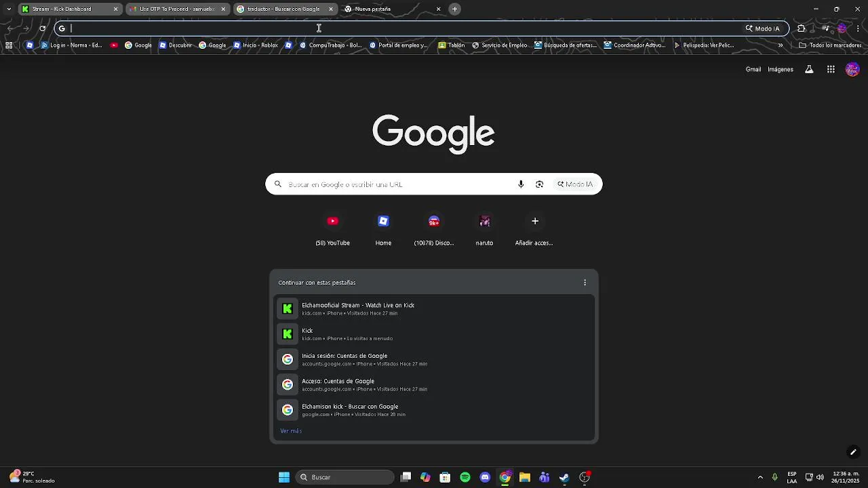Open the Extensions puzzle icon
Viewport: 868px width, 488px height.
[x=802, y=28]
